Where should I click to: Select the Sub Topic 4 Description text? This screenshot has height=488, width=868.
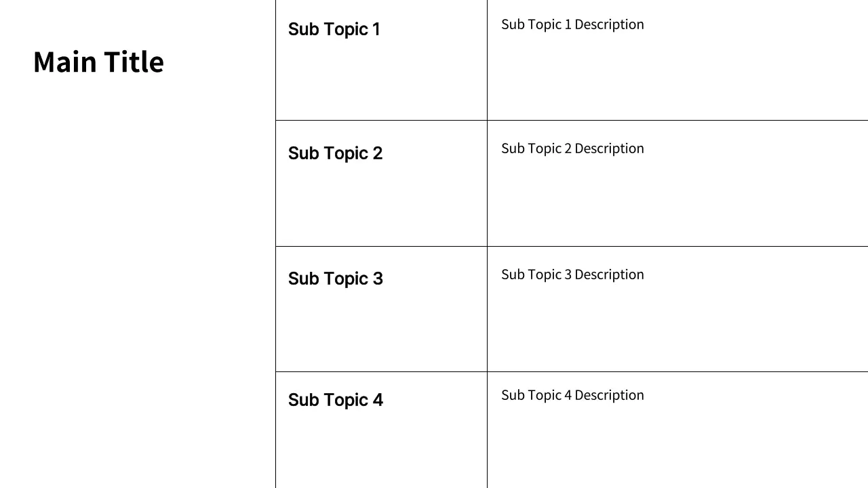pyautogui.click(x=572, y=395)
